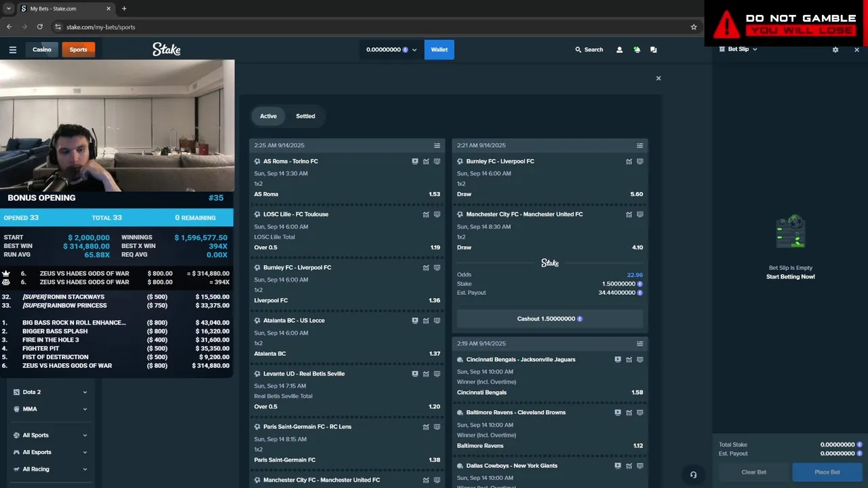Show statistics for LOSC Lille - FC Toulouse
The height and width of the screenshot is (488, 868).
coord(426,214)
